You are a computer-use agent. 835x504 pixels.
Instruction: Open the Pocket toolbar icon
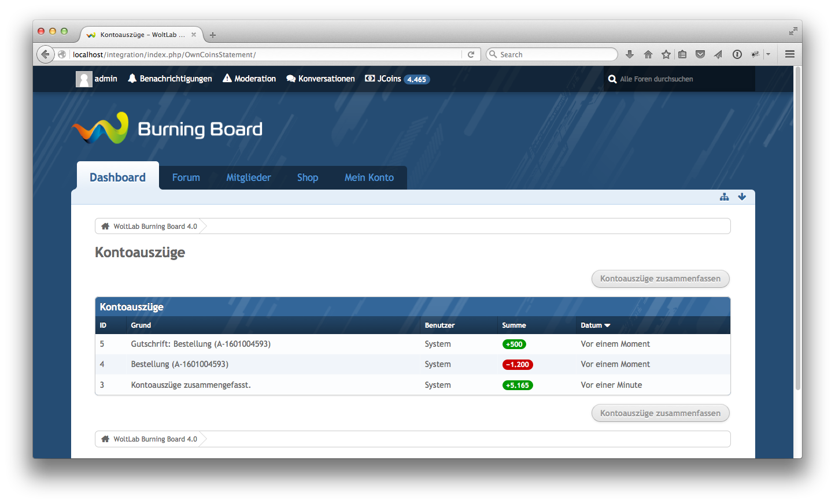coord(700,54)
